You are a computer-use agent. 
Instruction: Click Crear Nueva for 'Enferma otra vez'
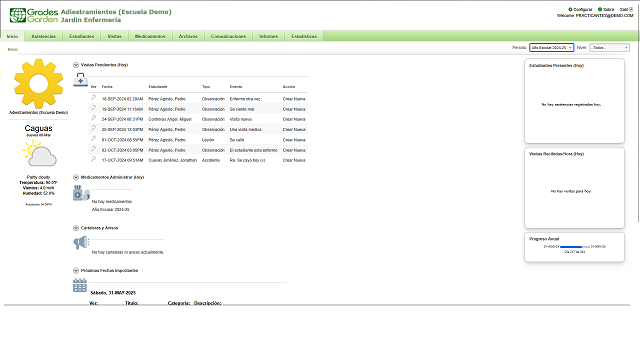coord(294,99)
